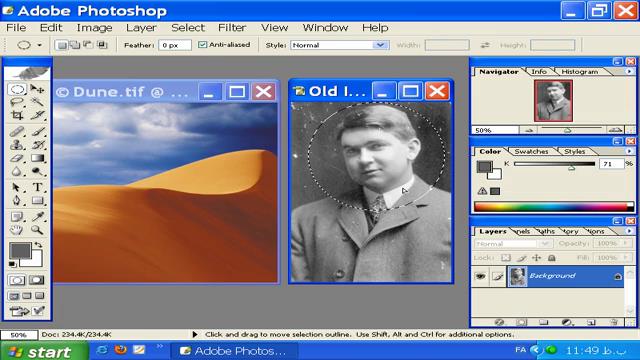Click the Adobe Photoshop taskbar button
This screenshot has width=640, height=360.
click(x=234, y=351)
